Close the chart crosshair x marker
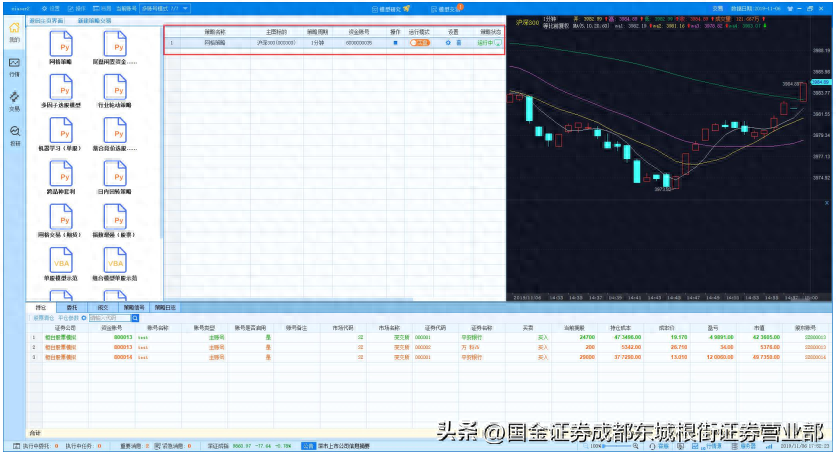The image size is (837, 456). click(x=827, y=203)
